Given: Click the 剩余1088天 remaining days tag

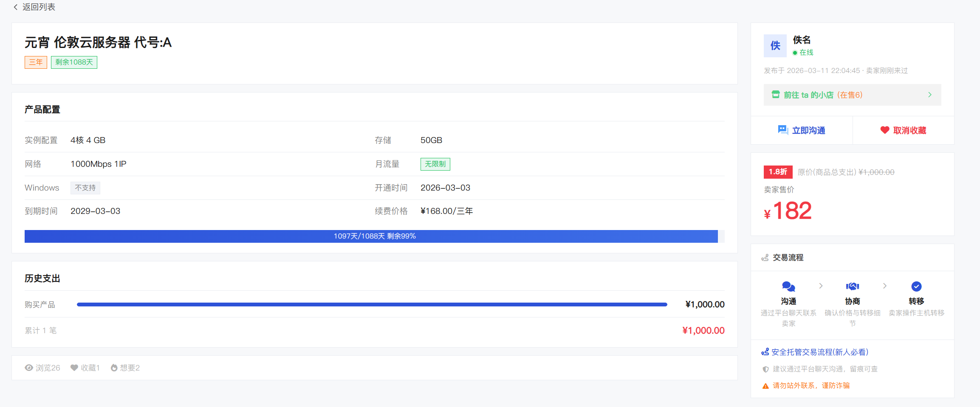Looking at the screenshot, I should point(74,62).
